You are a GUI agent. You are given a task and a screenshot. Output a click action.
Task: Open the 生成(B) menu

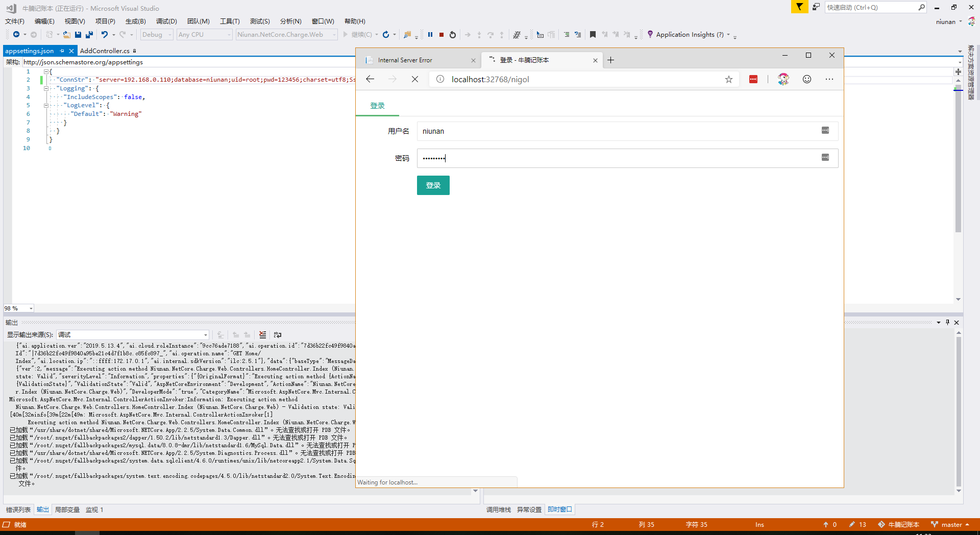click(x=136, y=21)
